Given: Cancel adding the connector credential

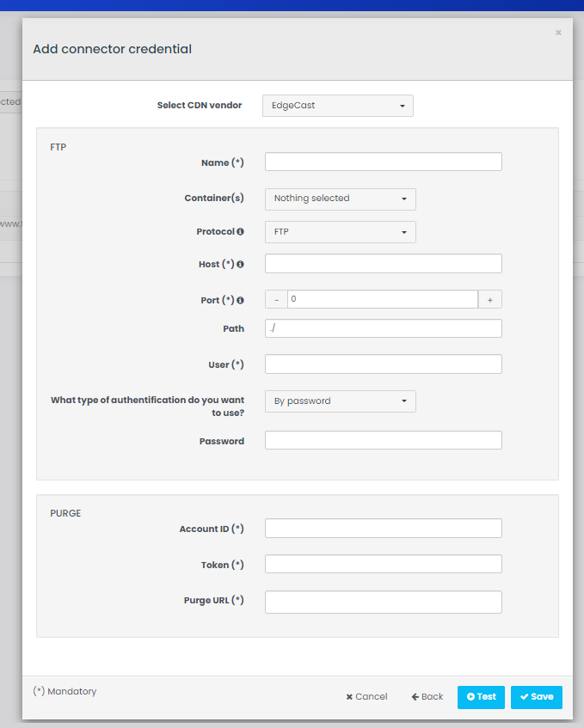Looking at the screenshot, I should click(x=366, y=697).
